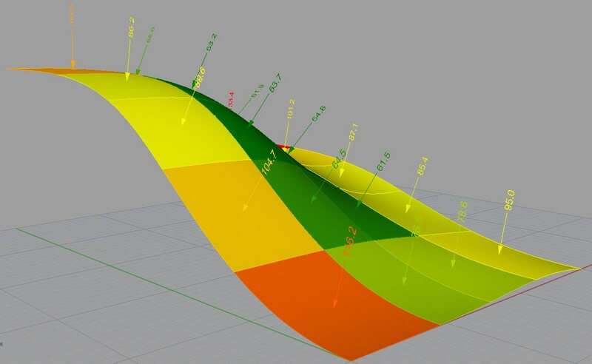
Task: Select the 86.2 yellow value label
Action: pyautogui.click(x=131, y=35)
